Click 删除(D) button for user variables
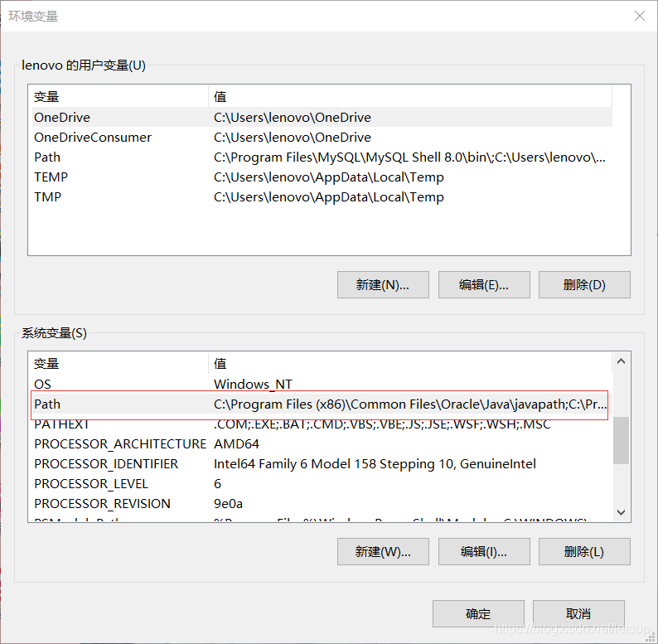The image size is (658, 644). (x=584, y=284)
